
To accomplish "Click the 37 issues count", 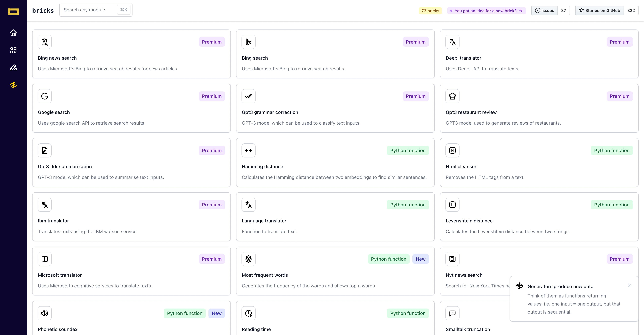I will click(563, 11).
